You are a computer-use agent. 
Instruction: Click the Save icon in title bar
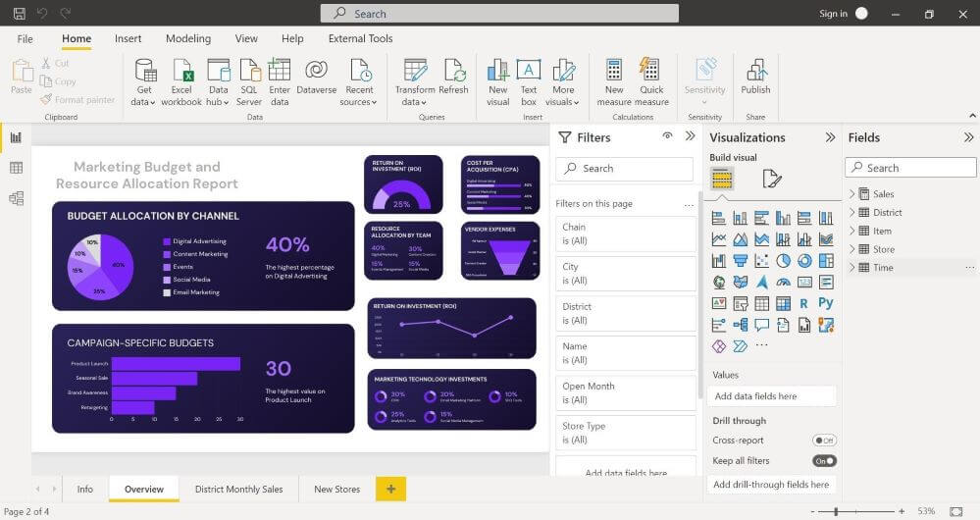click(19, 13)
